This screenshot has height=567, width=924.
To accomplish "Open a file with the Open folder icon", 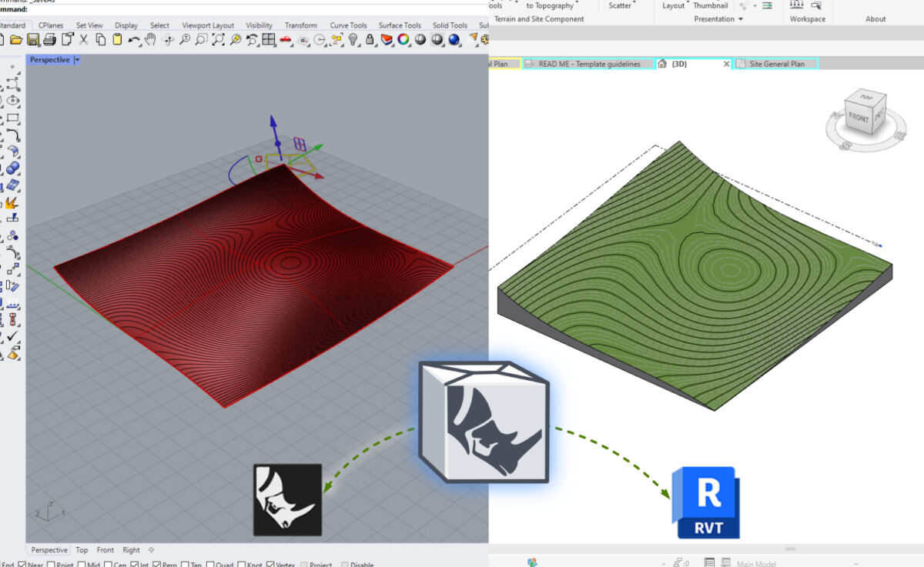I will tap(15, 40).
